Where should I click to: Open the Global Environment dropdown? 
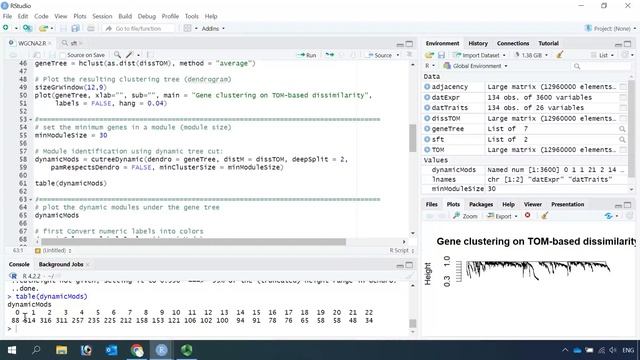(x=476, y=66)
